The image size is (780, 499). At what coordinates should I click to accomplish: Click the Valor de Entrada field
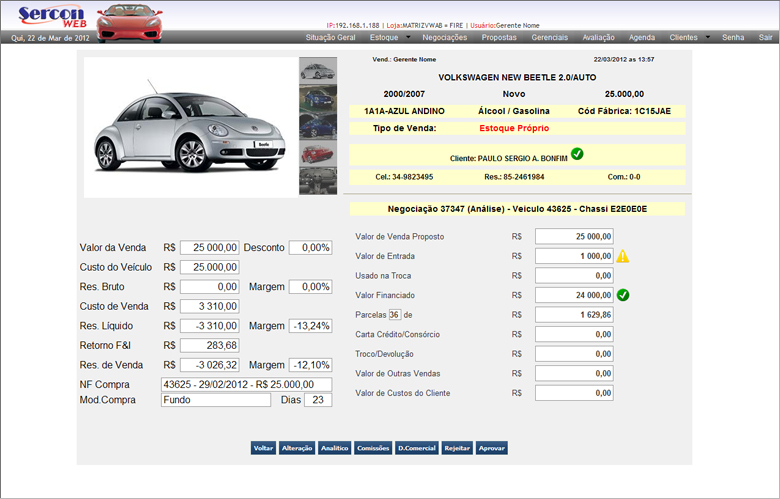pos(574,256)
